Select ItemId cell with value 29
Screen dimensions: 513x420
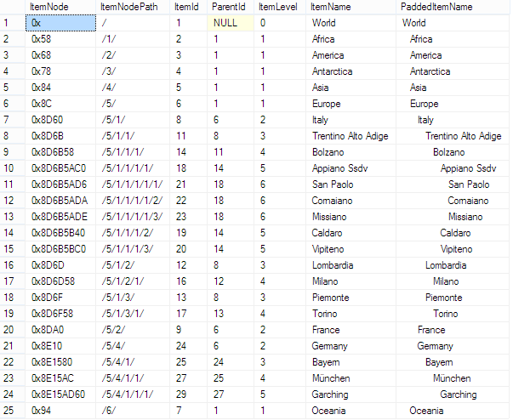tap(189, 394)
